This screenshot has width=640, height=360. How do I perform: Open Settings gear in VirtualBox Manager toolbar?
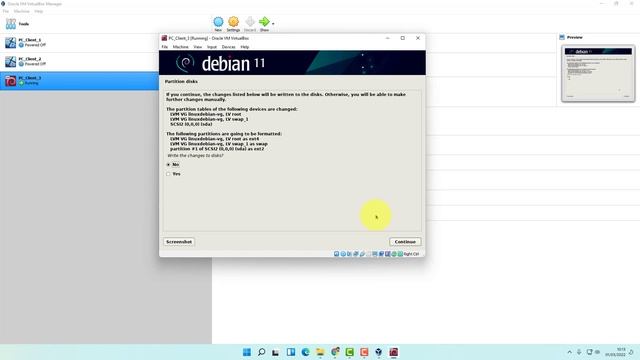point(233,22)
